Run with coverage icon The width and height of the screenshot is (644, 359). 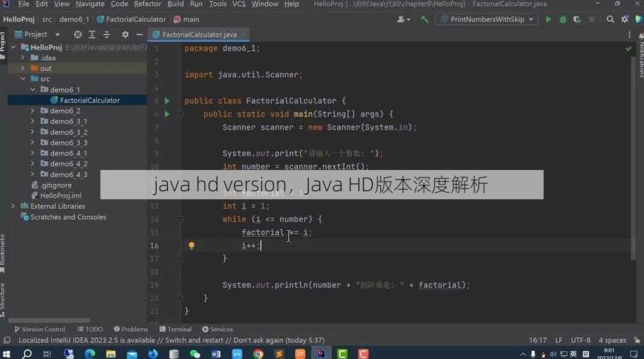(x=577, y=19)
